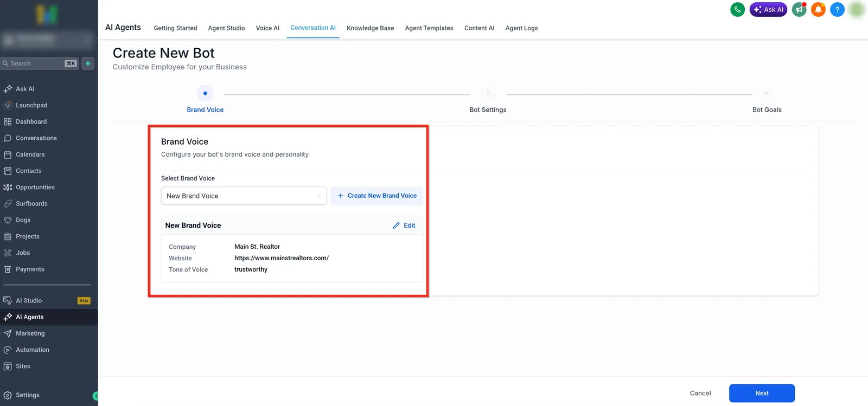Viewport: 868px width, 406px height.
Task: Click the account switcher below logo
Action: [48, 40]
